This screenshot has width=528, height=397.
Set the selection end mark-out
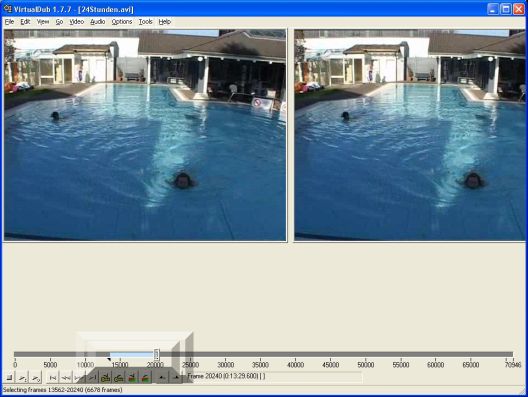175,378
